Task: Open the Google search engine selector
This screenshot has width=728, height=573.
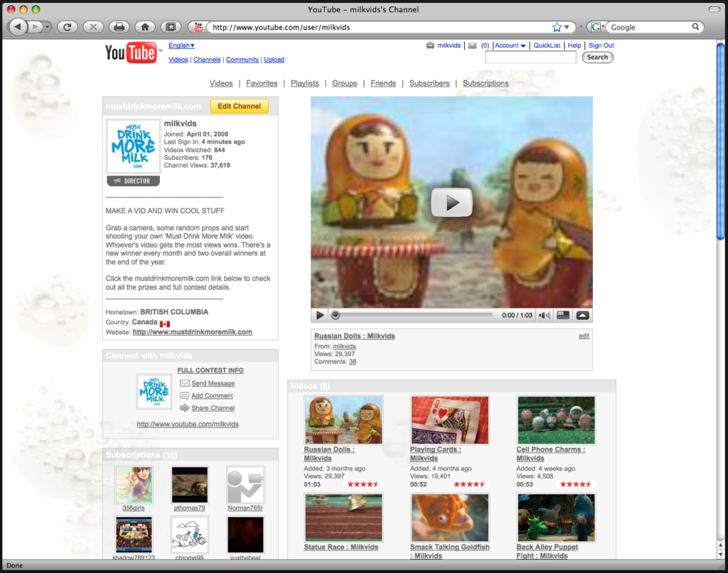Action: (597, 27)
